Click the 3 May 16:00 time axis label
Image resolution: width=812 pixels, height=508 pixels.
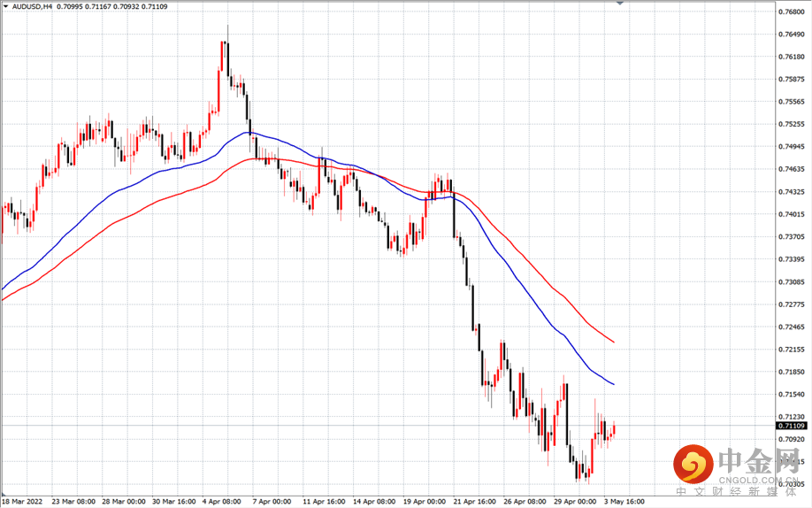click(624, 501)
